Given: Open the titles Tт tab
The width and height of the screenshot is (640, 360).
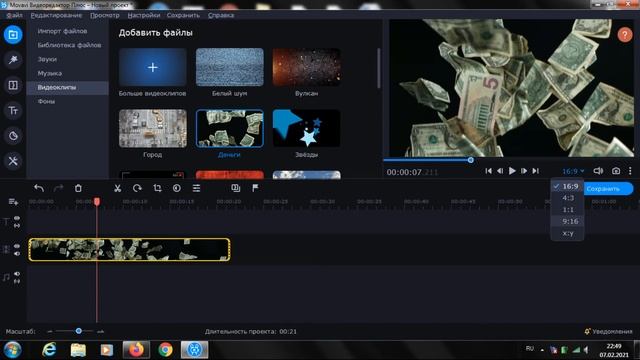Looking at the screenshot, I should (13, 111).
